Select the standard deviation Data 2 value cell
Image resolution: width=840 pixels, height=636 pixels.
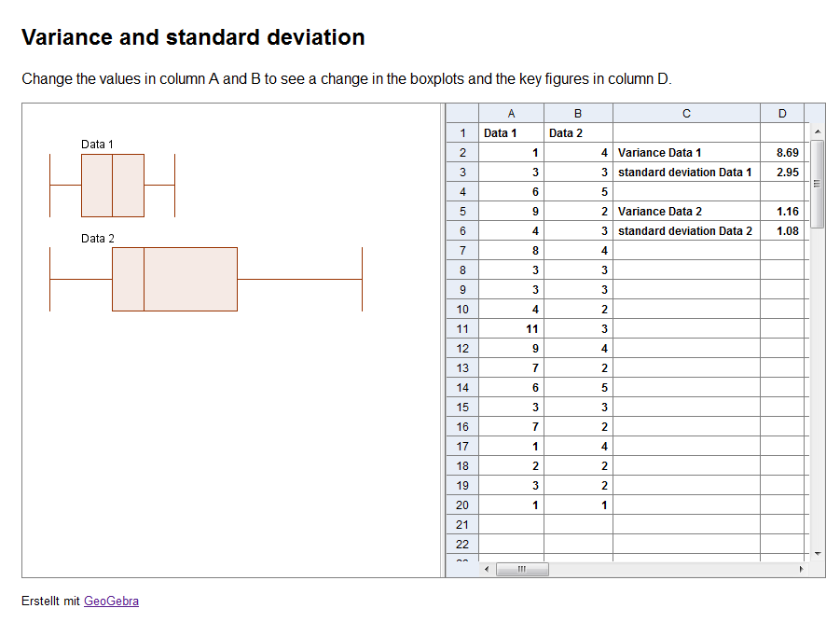point(782,231)
